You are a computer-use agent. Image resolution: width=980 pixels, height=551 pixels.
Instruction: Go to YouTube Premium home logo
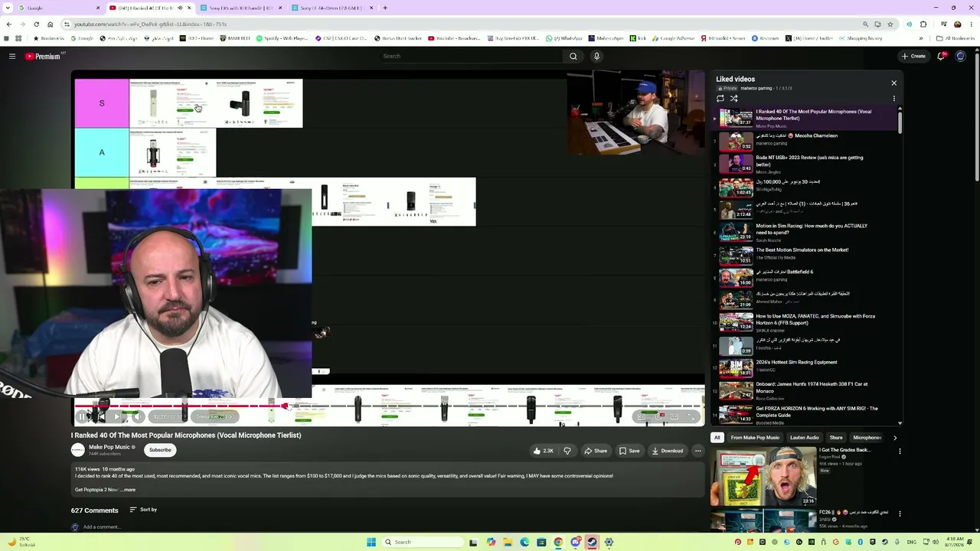(43, 56)
